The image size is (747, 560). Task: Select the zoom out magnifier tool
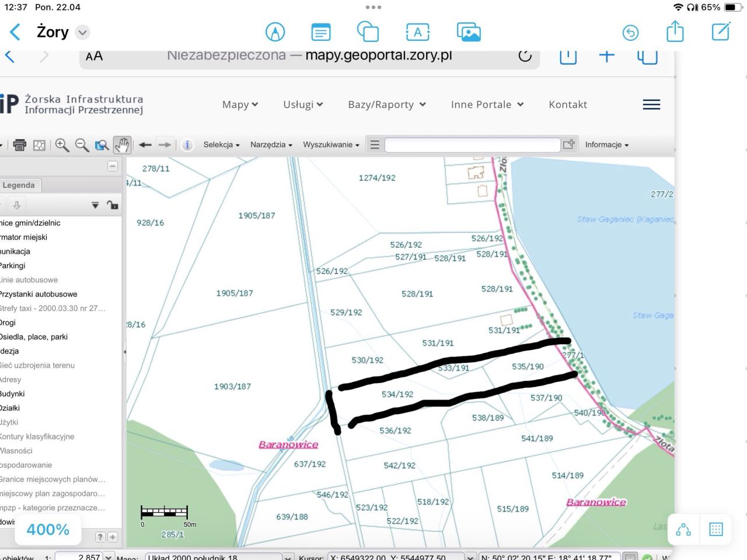(x=82, y=145)
